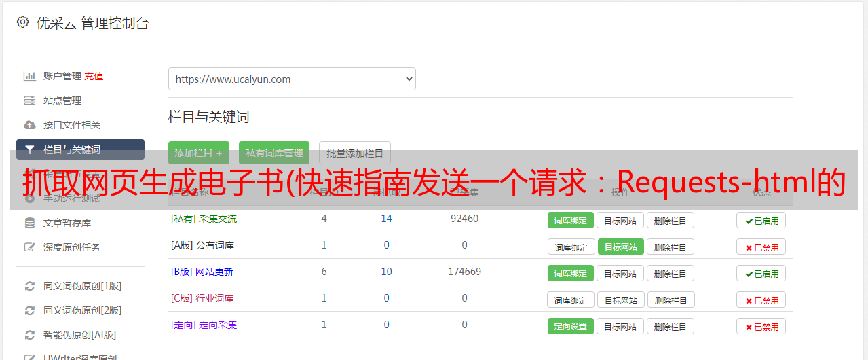
Task: Click the [B版] 网站更新 column name
Action: point(202,272)
